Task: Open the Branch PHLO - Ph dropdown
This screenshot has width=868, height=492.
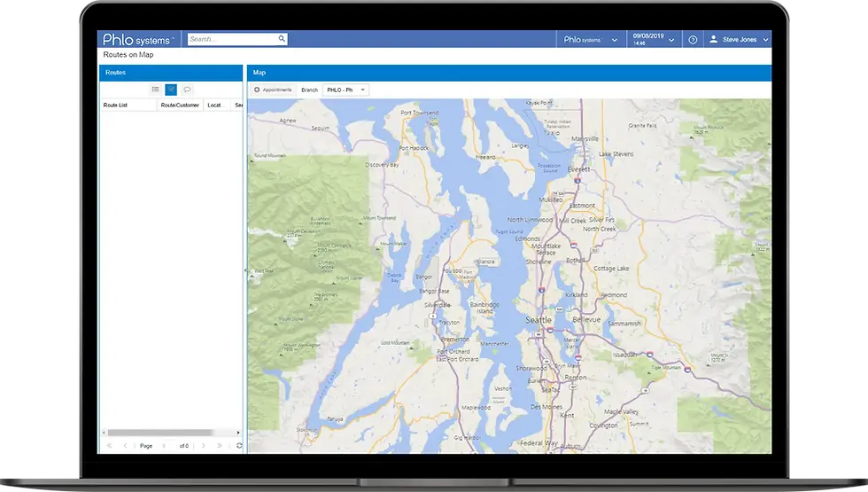Action: pyautogui.click(x=346, y=90)
